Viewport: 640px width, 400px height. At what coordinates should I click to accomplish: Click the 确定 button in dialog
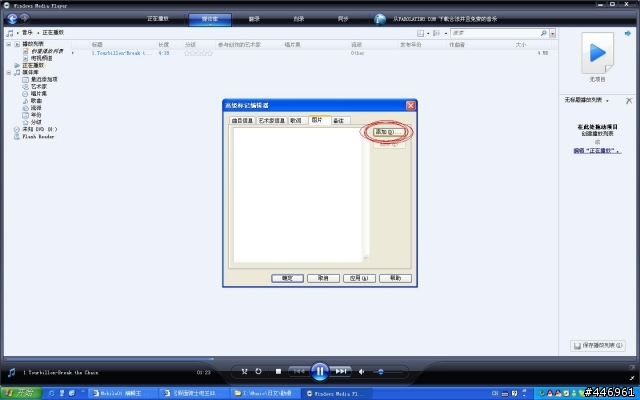coord(287,278)
